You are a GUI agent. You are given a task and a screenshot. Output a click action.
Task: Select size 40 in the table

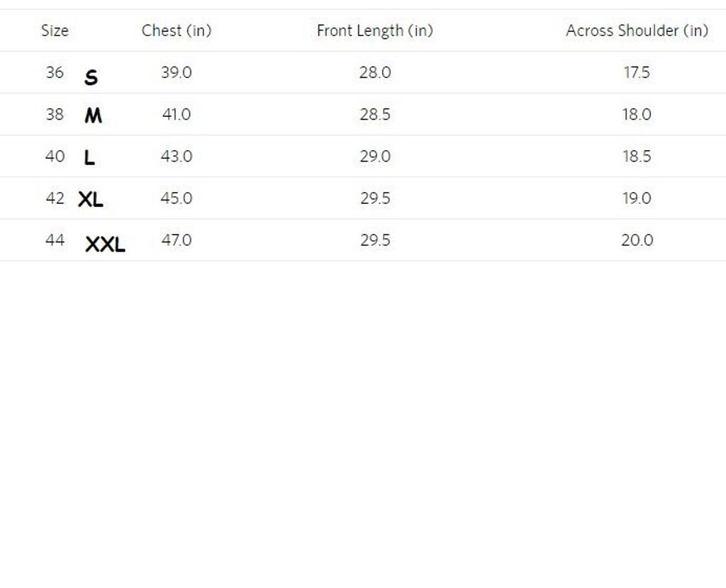55,156
